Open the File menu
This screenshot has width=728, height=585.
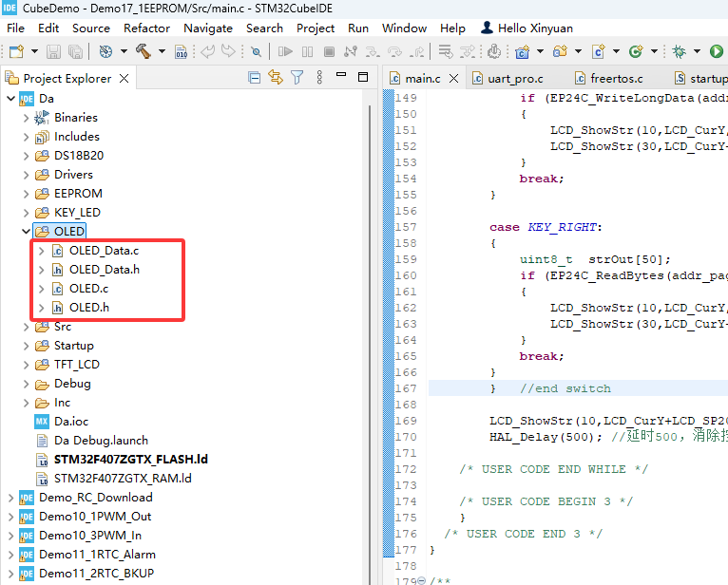click(x=16, y=28)
